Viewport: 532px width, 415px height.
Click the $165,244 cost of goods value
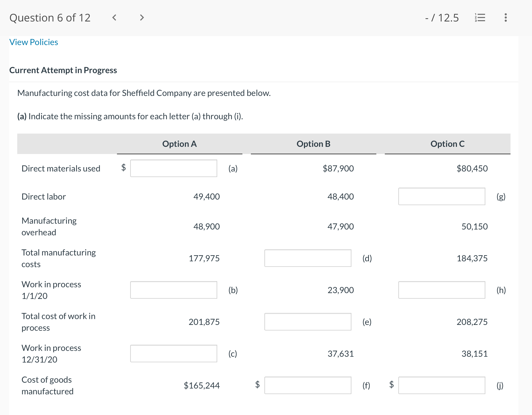click(202, 385)
